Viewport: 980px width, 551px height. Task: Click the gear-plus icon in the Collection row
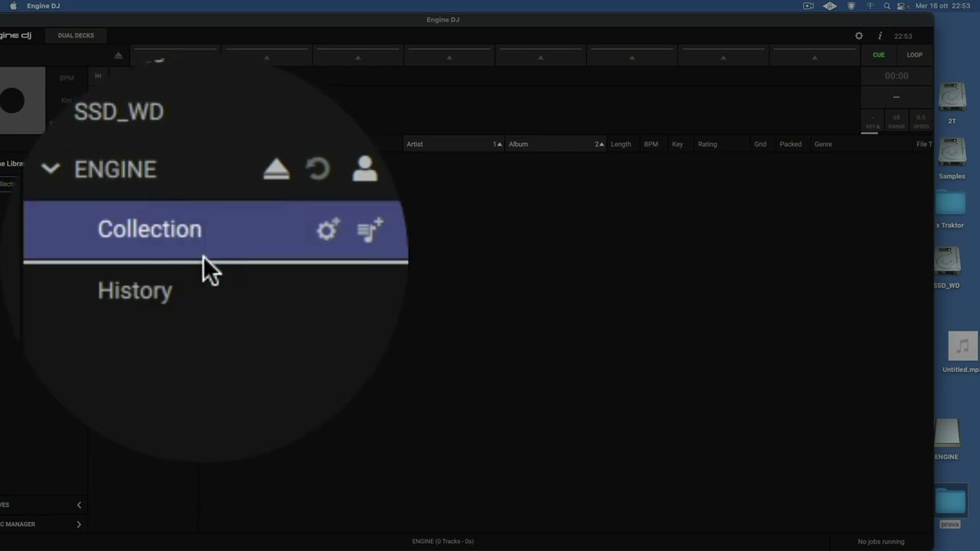[x=328, y=230]
